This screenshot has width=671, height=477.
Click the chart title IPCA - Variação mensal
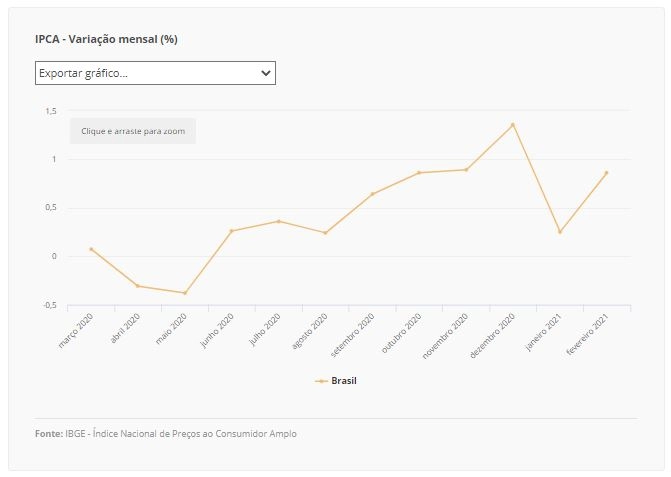106,39
